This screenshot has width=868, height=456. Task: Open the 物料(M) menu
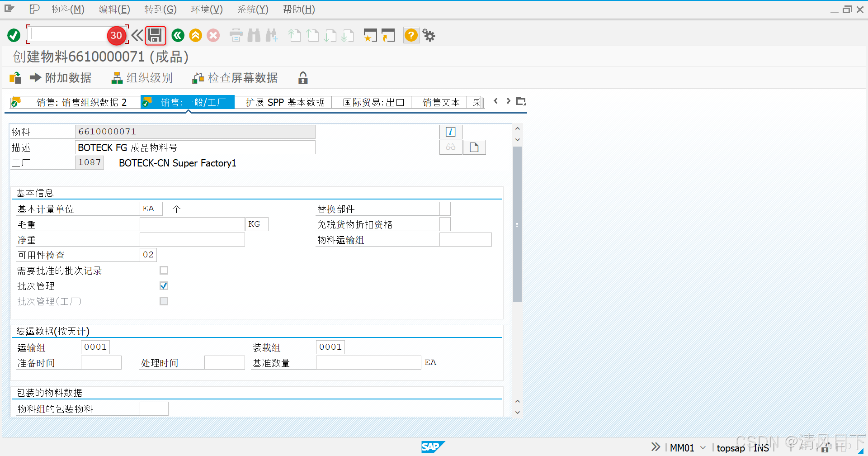click(68, 9)
